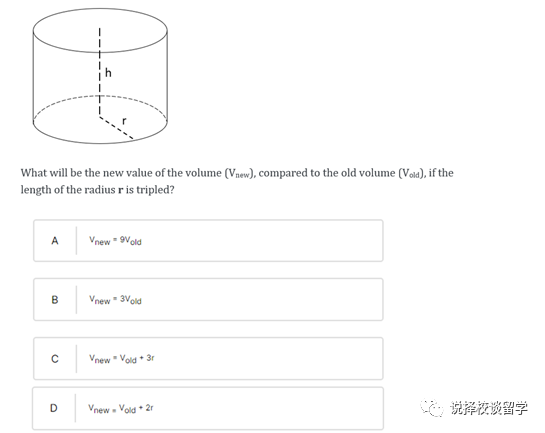This screenshot has width=545, height=433.
Task: Click the Chinese watermark text
Action: pos(489,408)
